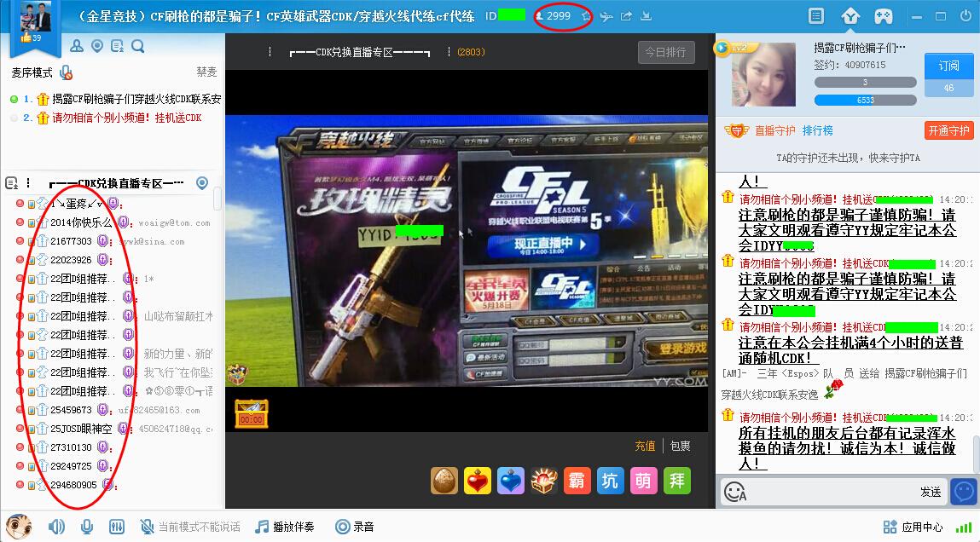
Task: Send the red heart gift
Action: coord(478,481)
